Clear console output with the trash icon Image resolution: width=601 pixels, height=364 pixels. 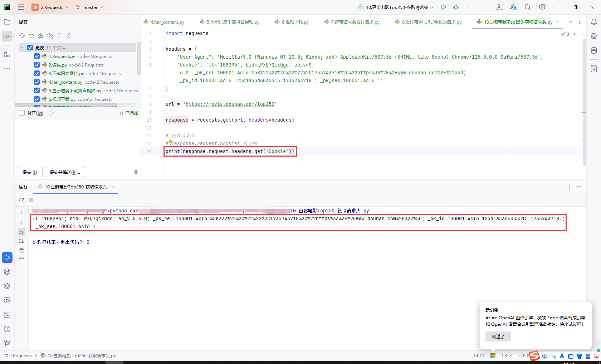point(21,260)
